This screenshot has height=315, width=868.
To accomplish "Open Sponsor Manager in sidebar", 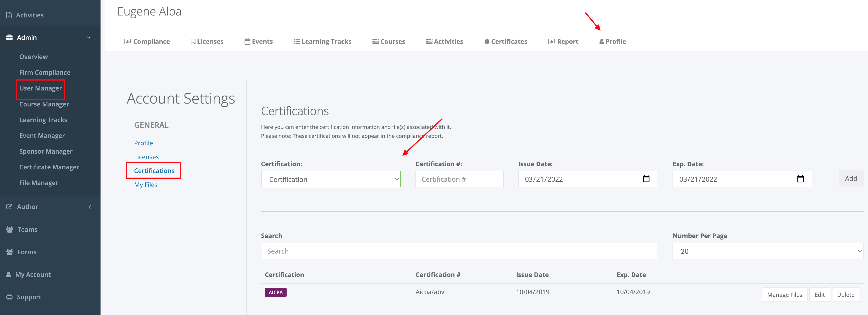I will point(46,151).
